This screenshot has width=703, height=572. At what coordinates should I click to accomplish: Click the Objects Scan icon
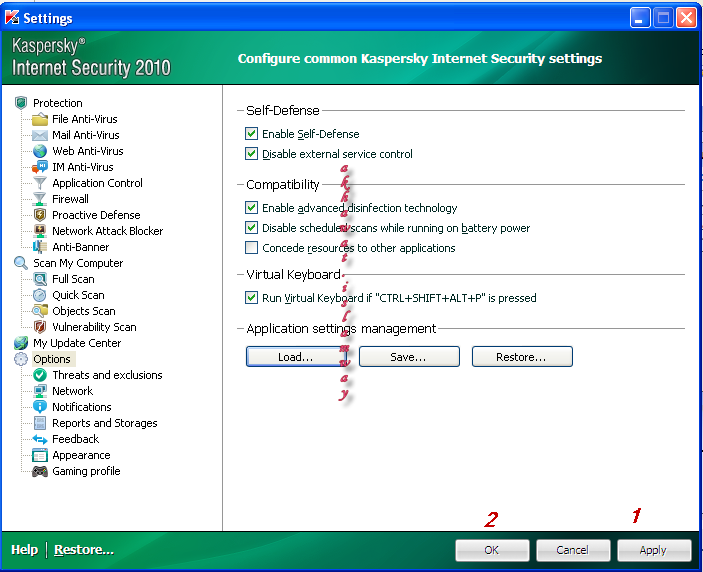pos(40,311)
